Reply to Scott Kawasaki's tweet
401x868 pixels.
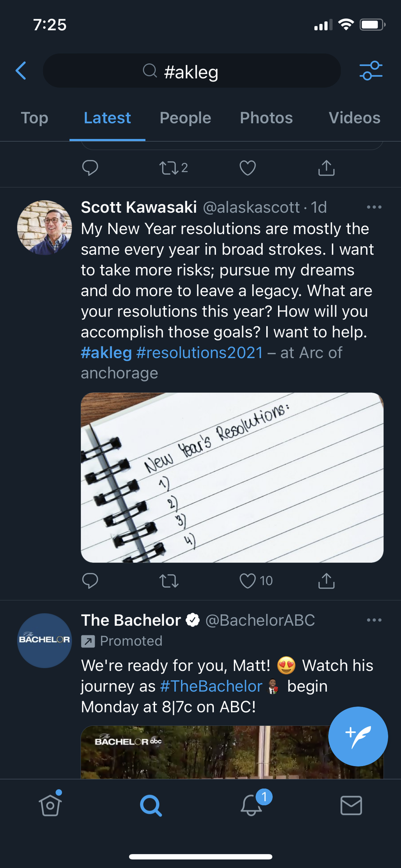click(90, 580)
